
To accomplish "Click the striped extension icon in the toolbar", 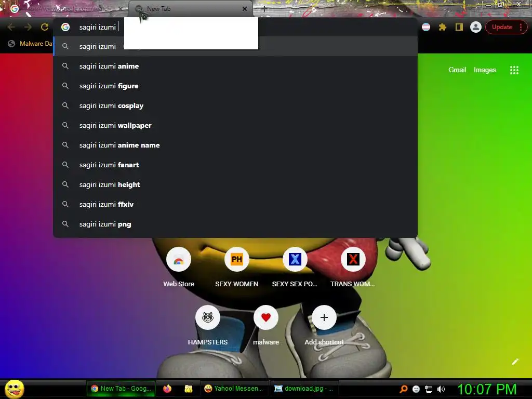I will click(x=426, y=27).
